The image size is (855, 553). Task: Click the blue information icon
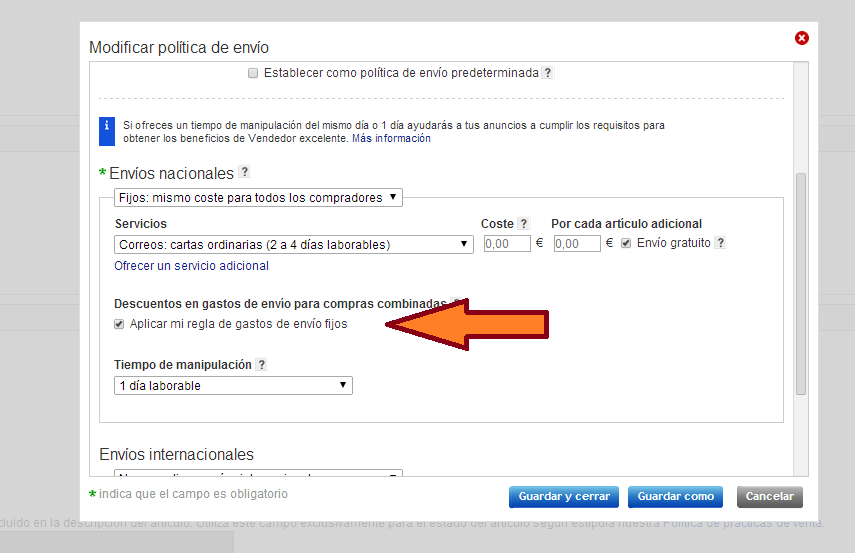(x=107, y=126)
